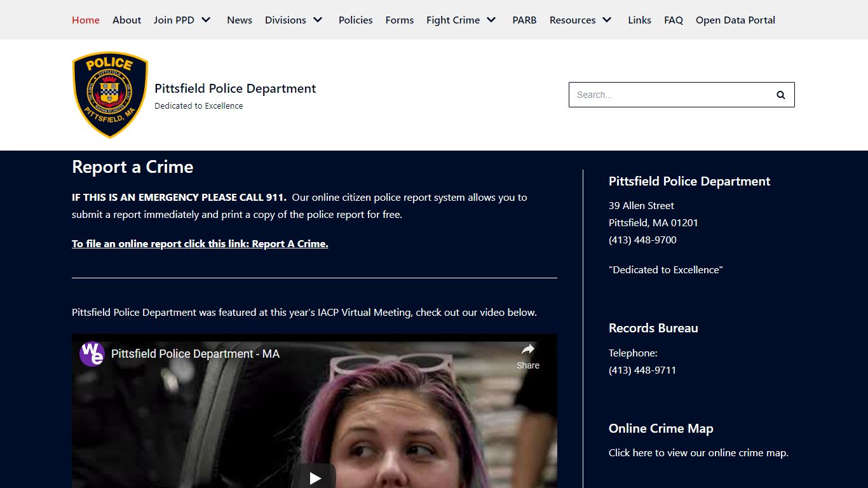Open the video title Pittsfield Police Department - MA

pyautogui.click(x=195, y=354)
